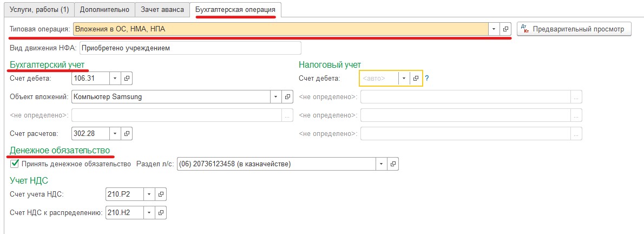Open form icon beside Типовая операция field
Viewport: 644px width, 234px height.
click(x=506, y=29)
